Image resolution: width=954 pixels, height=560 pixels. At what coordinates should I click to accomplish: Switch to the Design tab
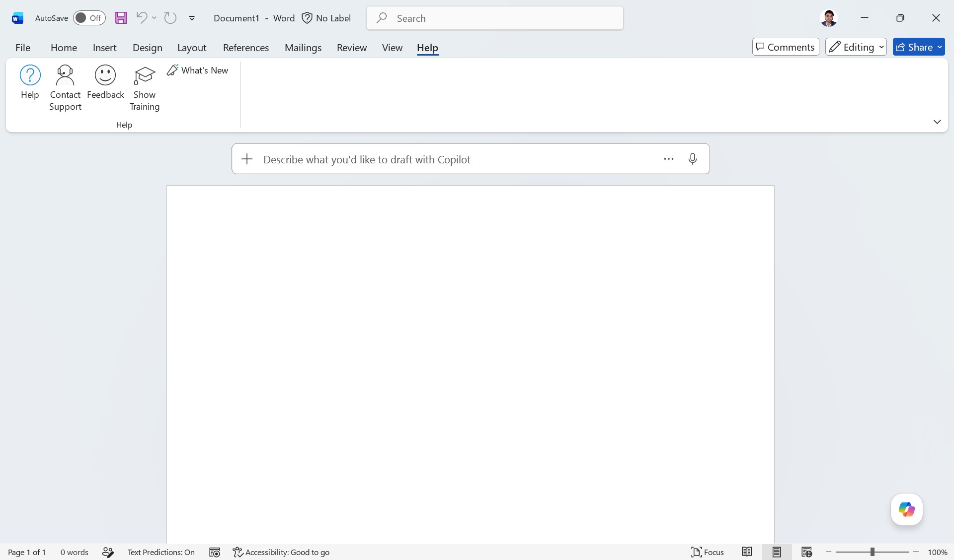click(x=148, y=47)
